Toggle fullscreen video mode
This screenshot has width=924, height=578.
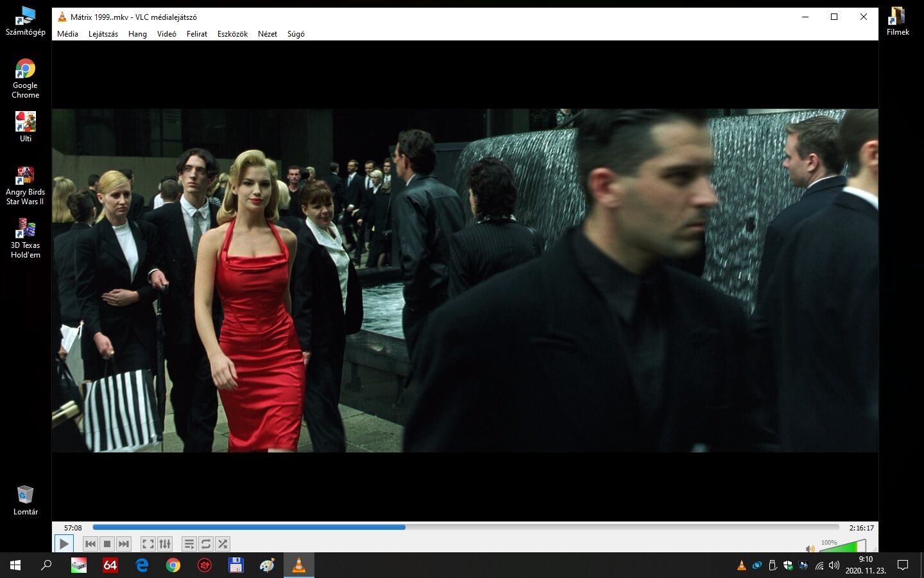pos(148,544)
